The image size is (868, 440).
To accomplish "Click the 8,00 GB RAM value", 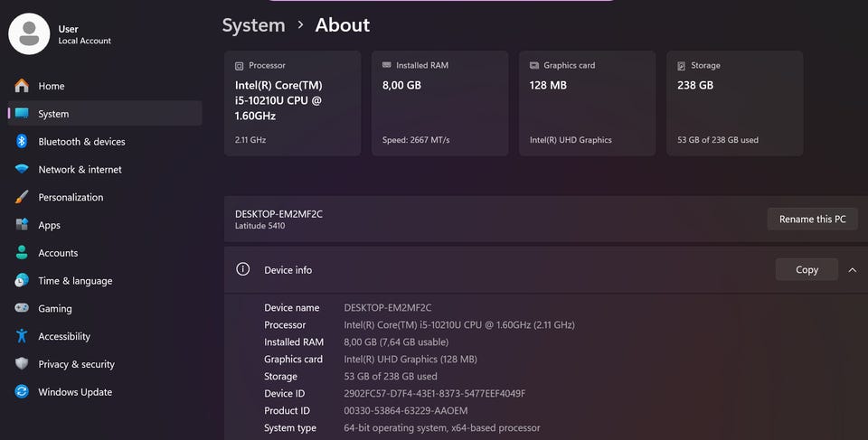I will tap(401, 85).
